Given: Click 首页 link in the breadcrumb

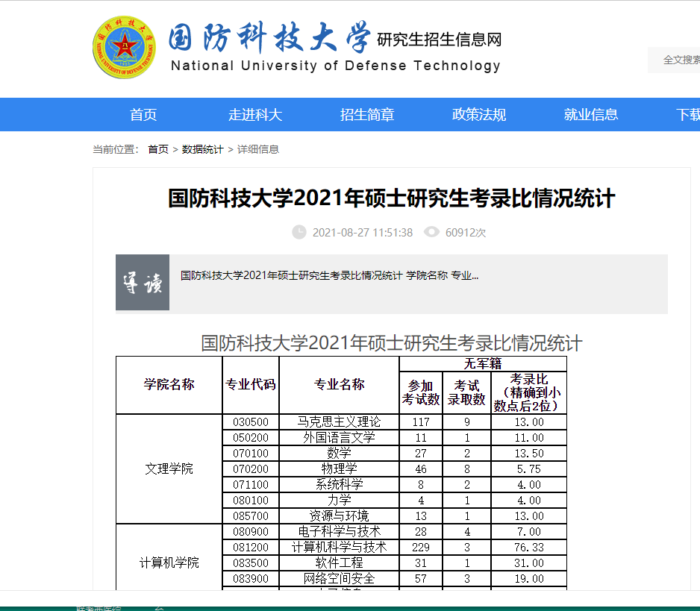Looking at the screenshot, I should [158, 149].
